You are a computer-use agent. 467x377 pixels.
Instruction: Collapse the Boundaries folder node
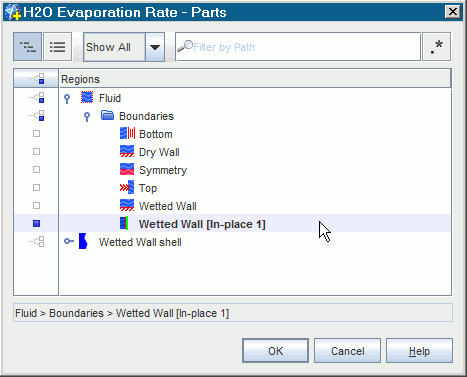[x=87, y=116]
